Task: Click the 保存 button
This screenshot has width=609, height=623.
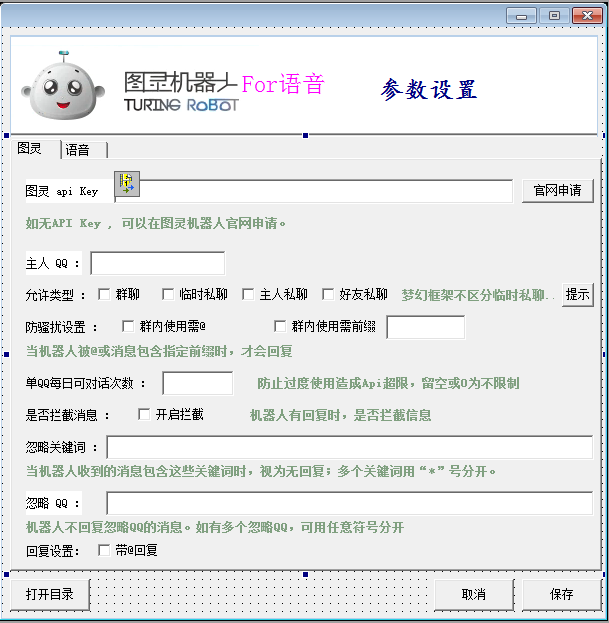Action: coord(561,595)
